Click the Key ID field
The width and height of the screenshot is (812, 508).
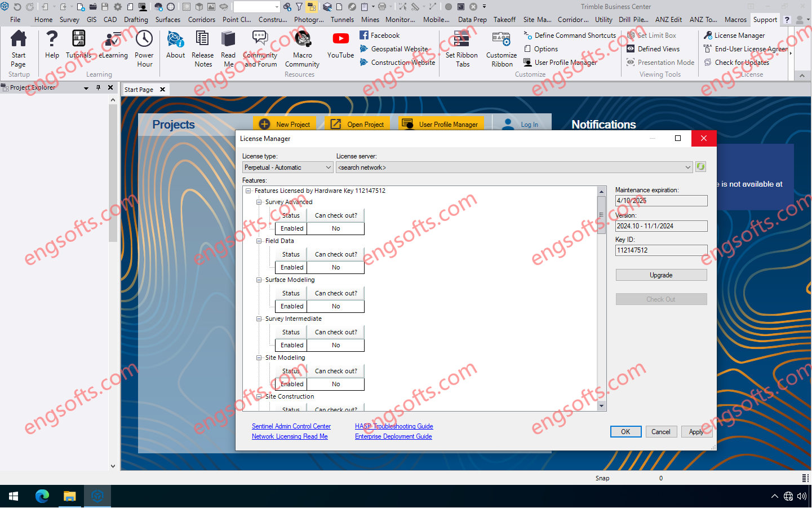(x=661, y=250)
